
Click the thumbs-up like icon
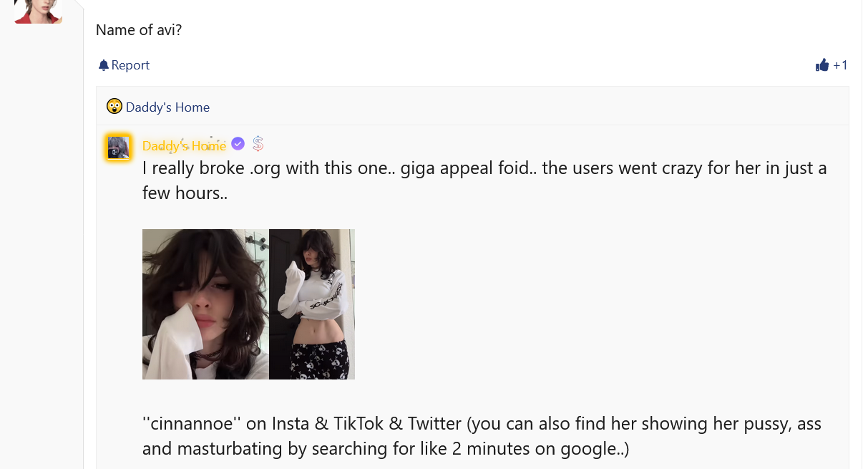pyautogui.click(x=822, y=65)
